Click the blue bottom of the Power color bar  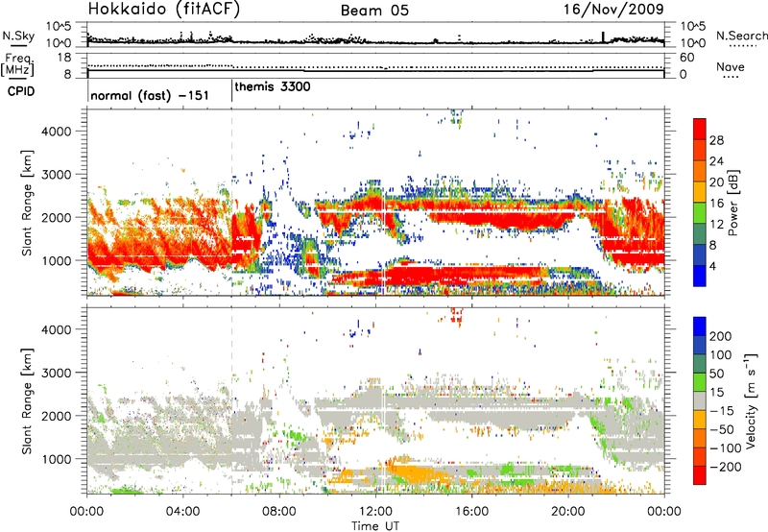coord(700,276)
